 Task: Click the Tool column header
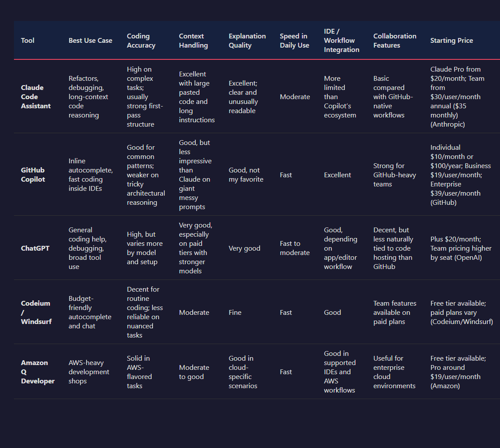[28, 40]
